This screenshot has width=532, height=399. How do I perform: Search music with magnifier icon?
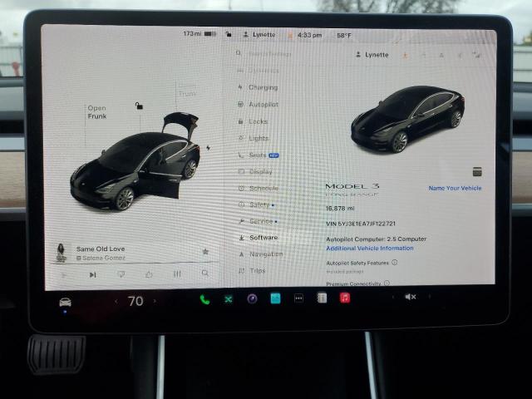click(x=204, y=273)
